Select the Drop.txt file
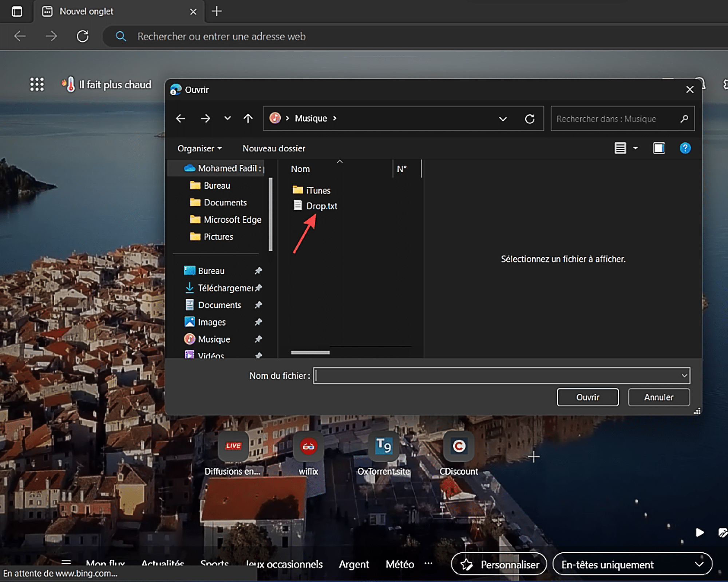This screenshot has width=728, height=582. (315, 206)
